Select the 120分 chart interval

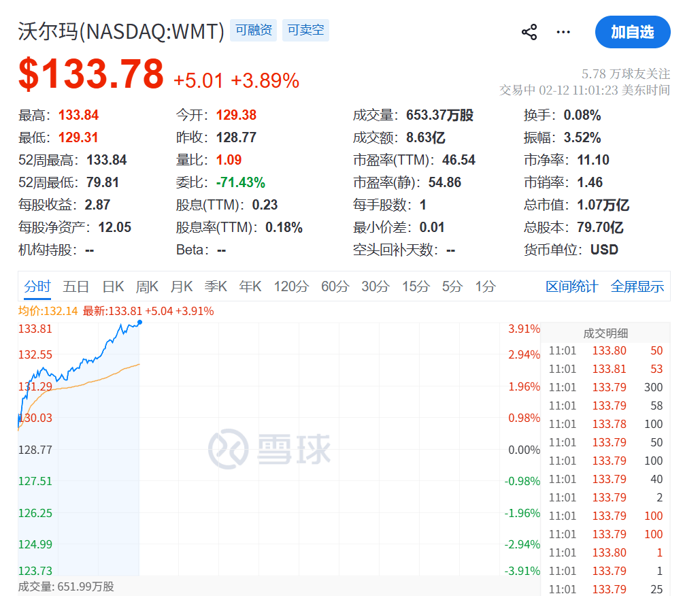click(x=290, y=286)
